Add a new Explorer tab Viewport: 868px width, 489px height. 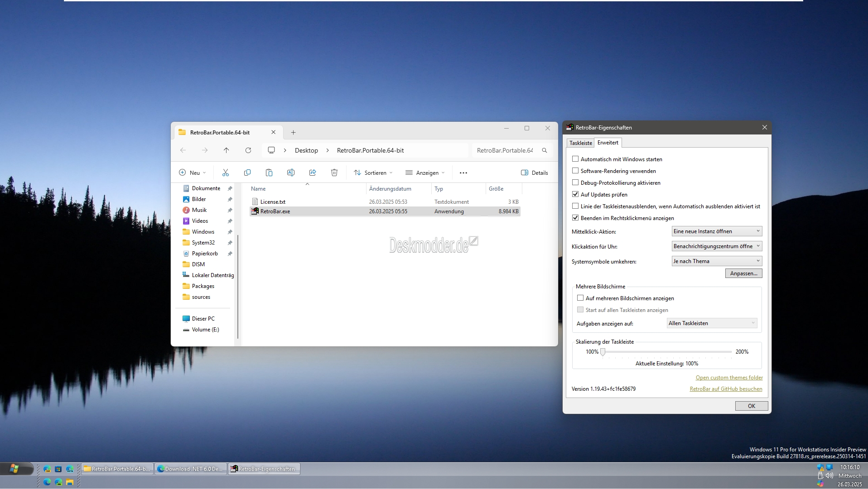293,133
